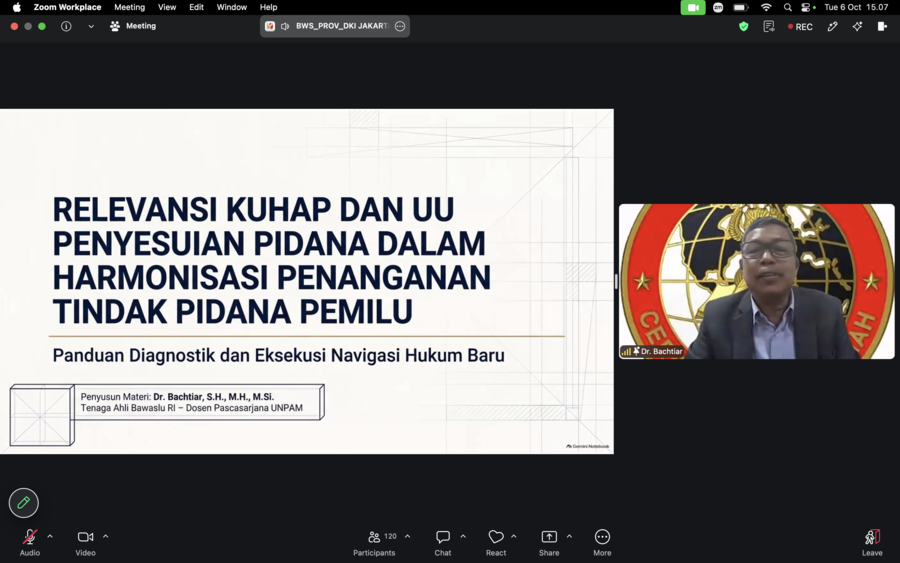The image size is (900, 563).
Task: Click the text Tenaga Ahli Bawaslu RI
Action: tap(191, 408)
